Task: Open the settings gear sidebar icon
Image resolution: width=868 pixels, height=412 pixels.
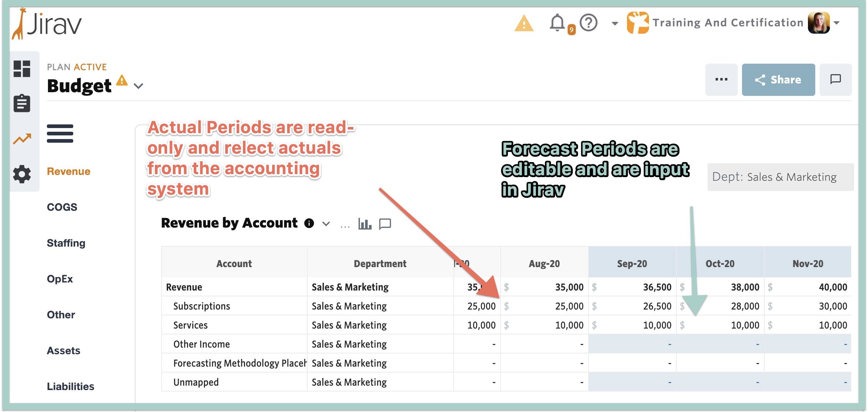Action: pyautogui.click(x=22, y=174)
